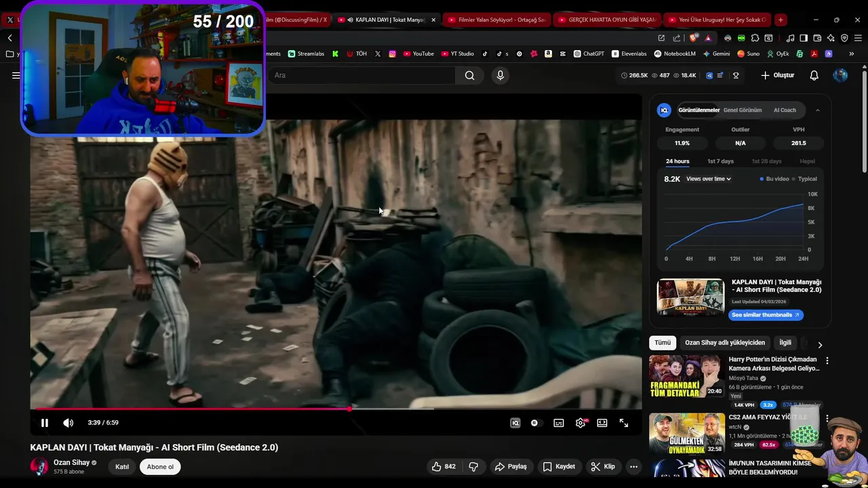Viewport: 868px width, 488px height.
Task: Go back with browser back arrow
Action: [x=9, y=38]
